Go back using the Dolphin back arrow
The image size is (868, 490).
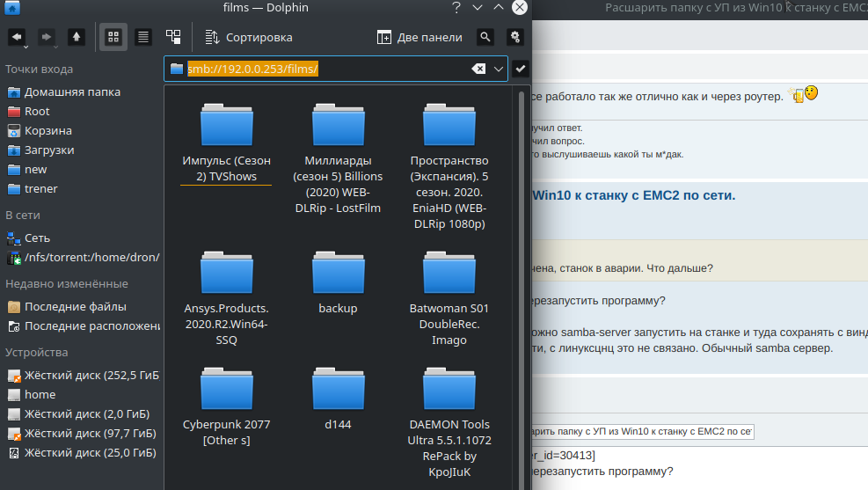coord(18,37)
